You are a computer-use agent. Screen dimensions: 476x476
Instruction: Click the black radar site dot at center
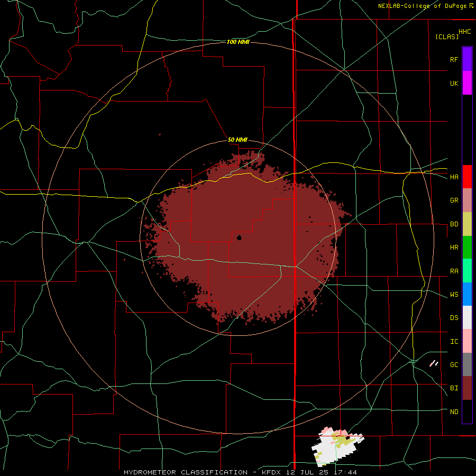point(239,237)
